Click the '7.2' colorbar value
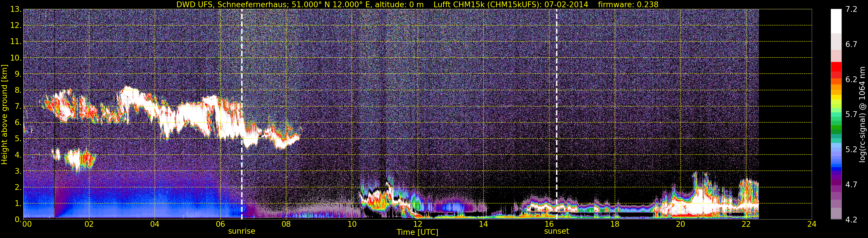Screen dimensions: 868x238 (851, 10)
